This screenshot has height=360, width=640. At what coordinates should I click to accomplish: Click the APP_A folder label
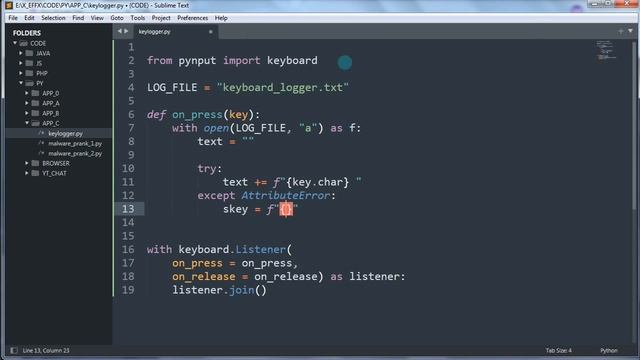click(x=51, y=103)
